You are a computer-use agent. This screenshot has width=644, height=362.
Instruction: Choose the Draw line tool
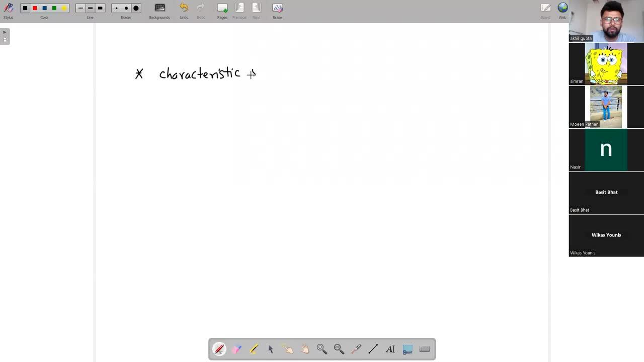coord(373,349)
